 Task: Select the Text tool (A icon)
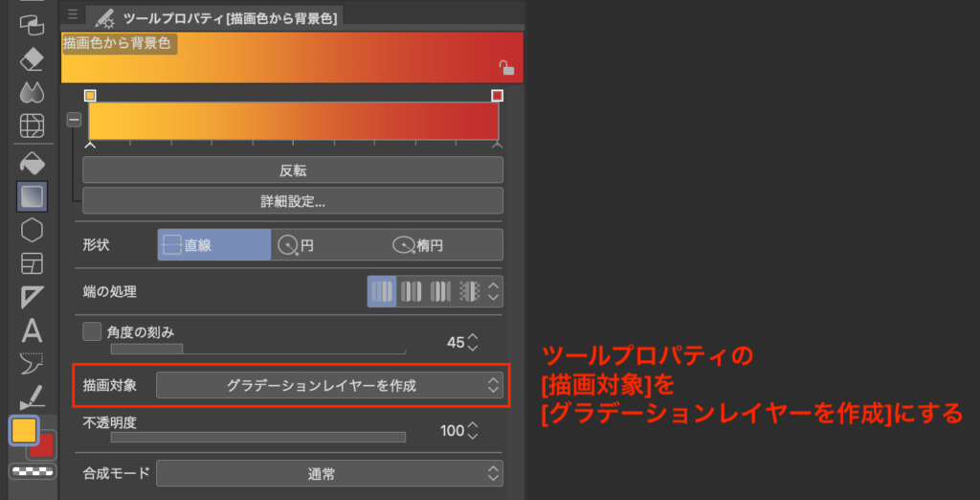[x=32, y=330]
